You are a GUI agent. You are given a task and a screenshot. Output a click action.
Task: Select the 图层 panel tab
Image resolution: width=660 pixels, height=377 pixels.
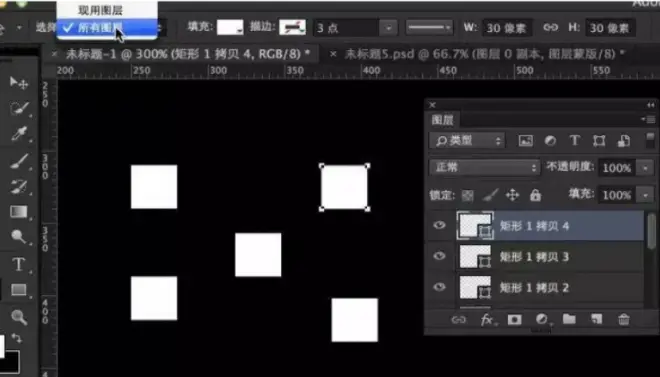tap(443, 120)
